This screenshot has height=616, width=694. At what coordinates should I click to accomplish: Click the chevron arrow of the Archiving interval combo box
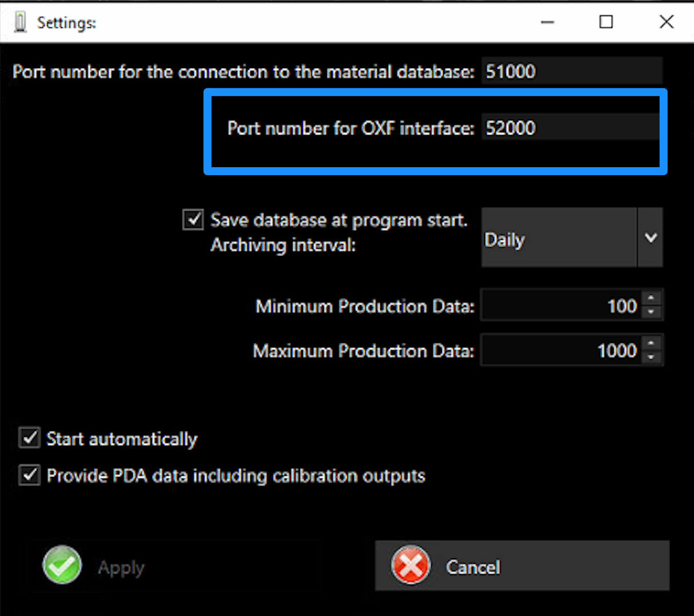tap(650, 238)
